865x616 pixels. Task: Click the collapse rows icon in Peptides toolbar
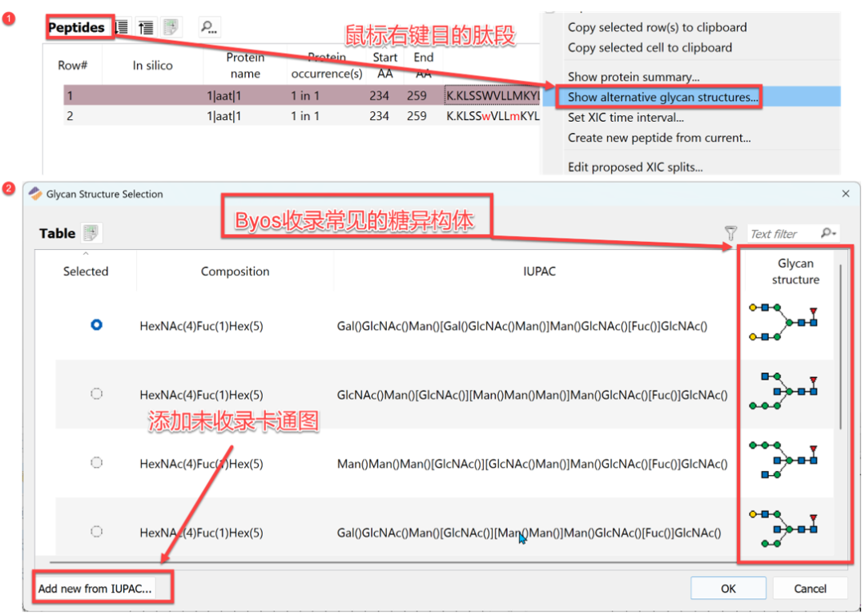146,28
